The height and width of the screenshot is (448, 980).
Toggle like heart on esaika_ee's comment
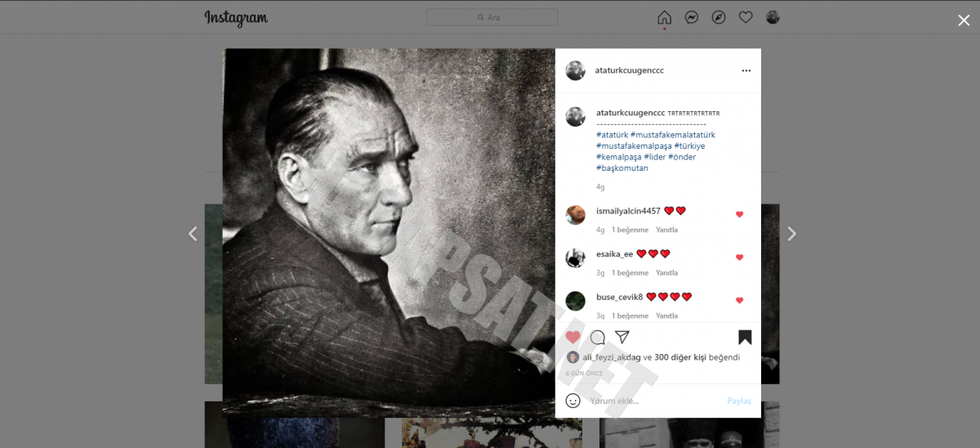click(x=740, y=258)
